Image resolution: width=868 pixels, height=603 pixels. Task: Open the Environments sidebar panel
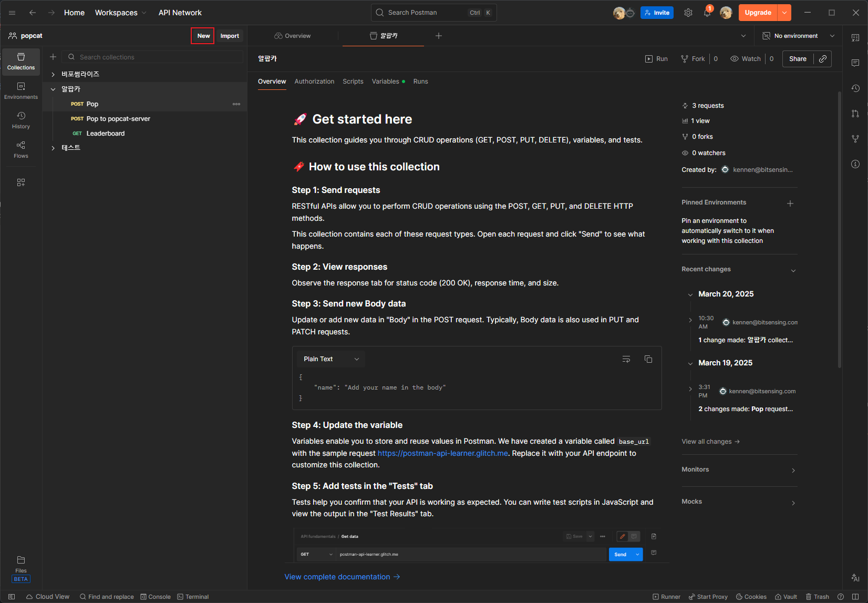pyautogui.click(x=21, y=91)
